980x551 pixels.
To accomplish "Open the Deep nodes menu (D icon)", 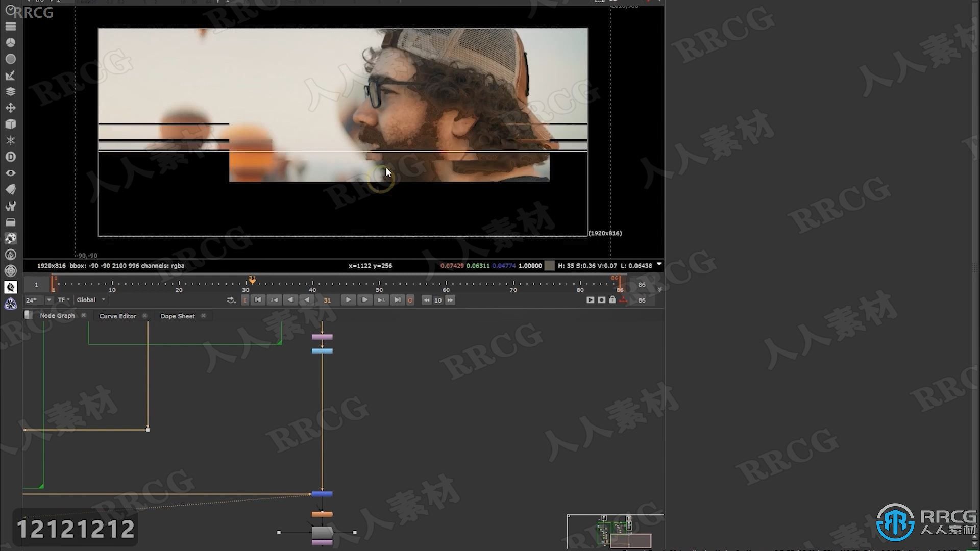I will [x=10, y=157].
